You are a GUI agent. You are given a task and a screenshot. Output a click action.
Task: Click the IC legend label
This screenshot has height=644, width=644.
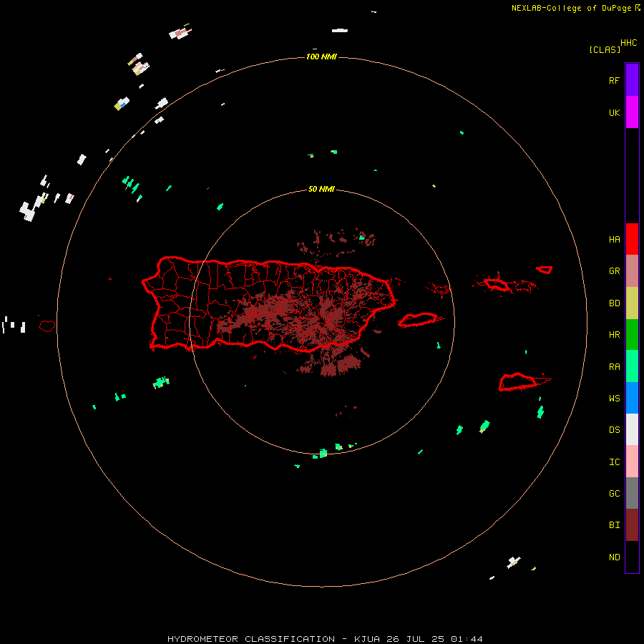614,462
